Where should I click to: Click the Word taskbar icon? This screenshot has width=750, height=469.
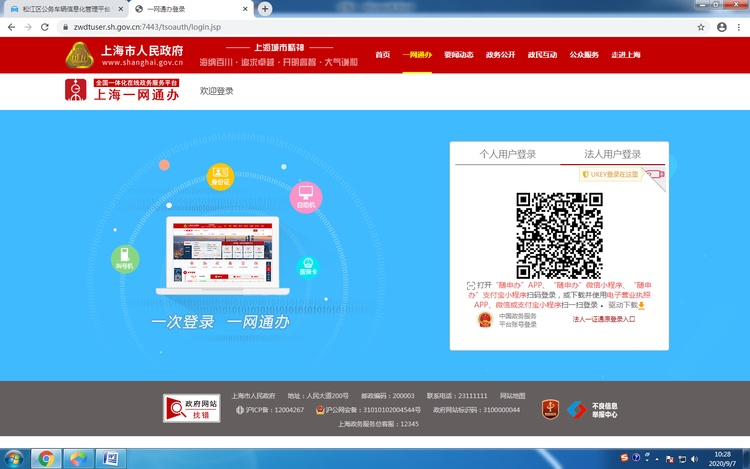[x=111, y=459]
